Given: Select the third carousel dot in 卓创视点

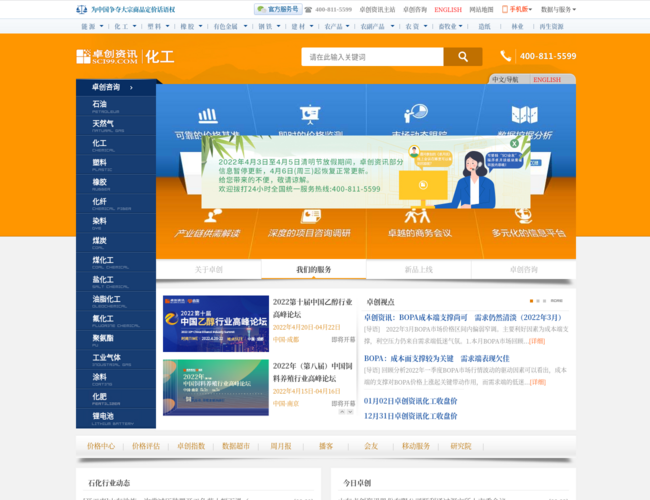Looking at the screenshot, I should [x=544, y=301].
